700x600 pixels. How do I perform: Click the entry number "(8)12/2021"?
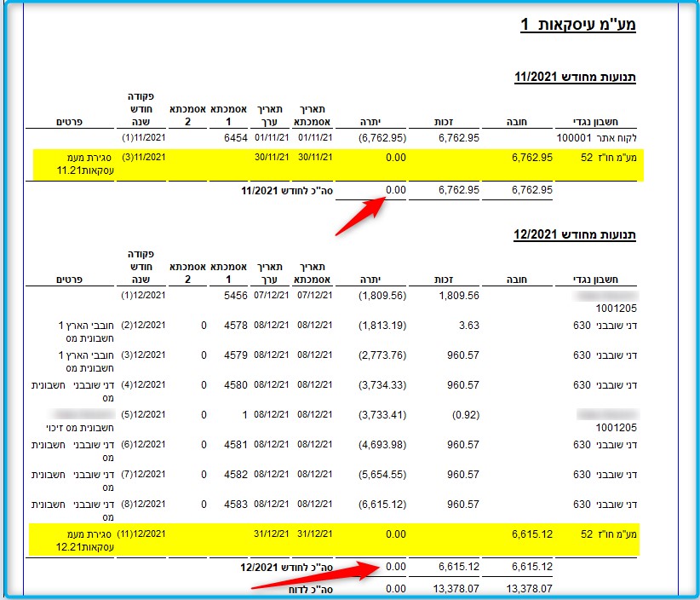(143, 505)
